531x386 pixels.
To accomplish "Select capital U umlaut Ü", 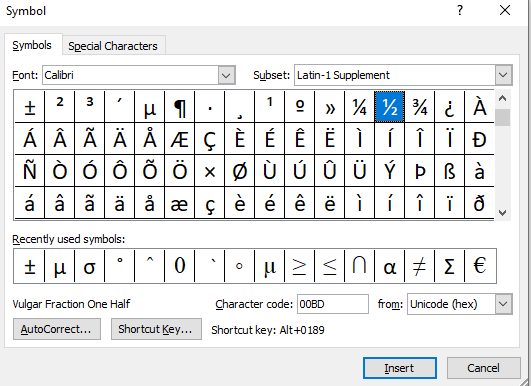I will (x=359, y=171).
